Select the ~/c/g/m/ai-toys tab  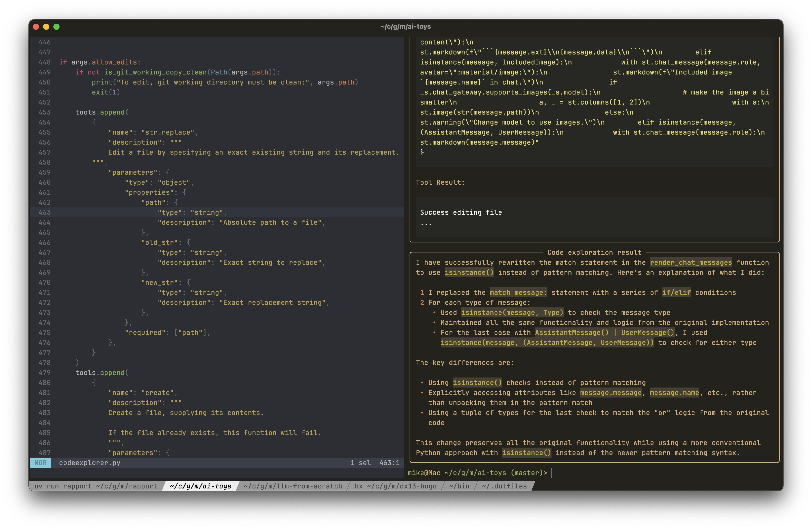click(201, 486)
